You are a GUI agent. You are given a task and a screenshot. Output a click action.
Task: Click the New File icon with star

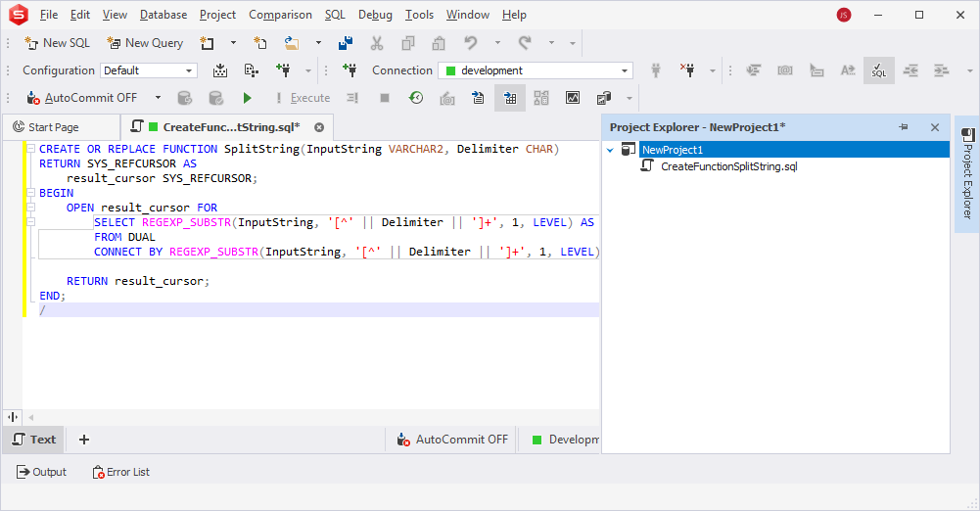coord(260,43)
